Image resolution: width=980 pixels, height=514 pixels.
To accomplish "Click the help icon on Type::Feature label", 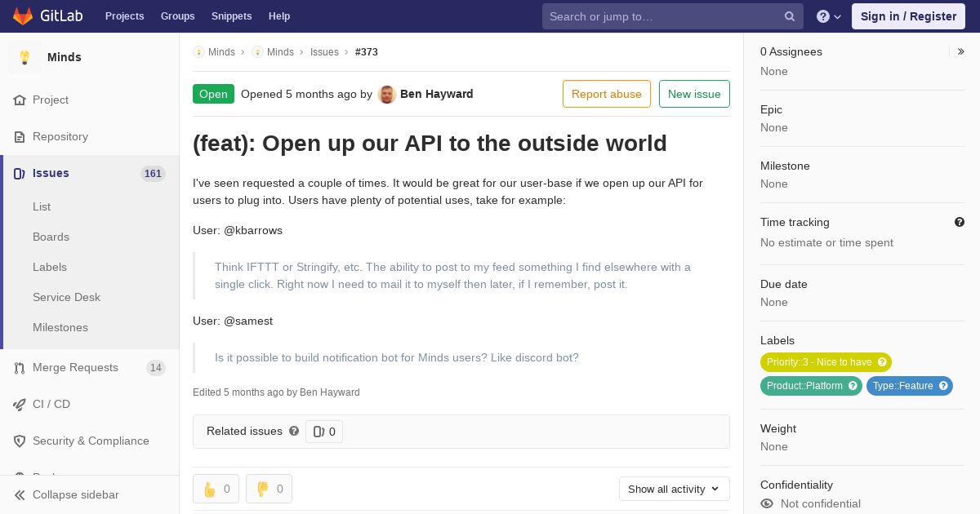I will [943, 386].
